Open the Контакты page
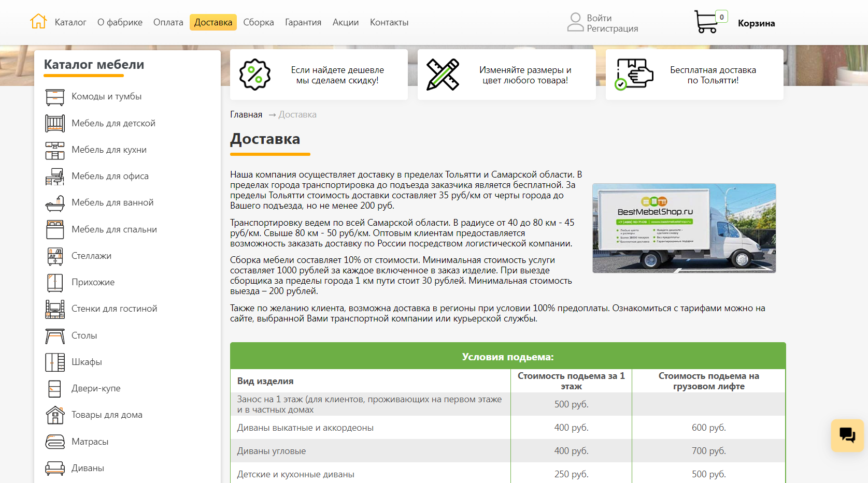 389,22
